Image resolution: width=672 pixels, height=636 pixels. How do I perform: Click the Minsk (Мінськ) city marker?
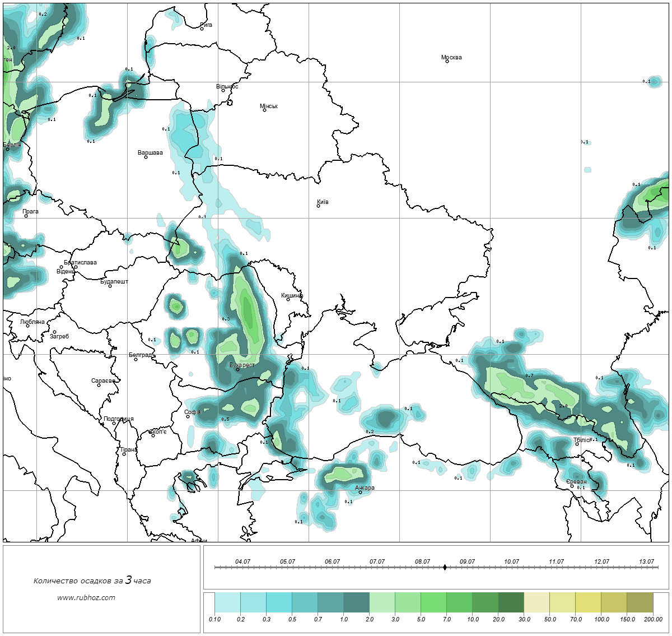[264, 110]
